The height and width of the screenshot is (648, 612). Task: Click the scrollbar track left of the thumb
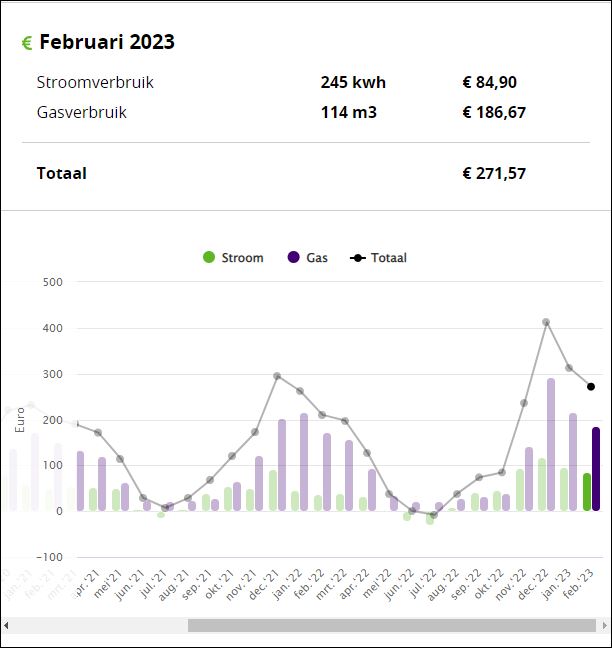click(x=100, y=626)
